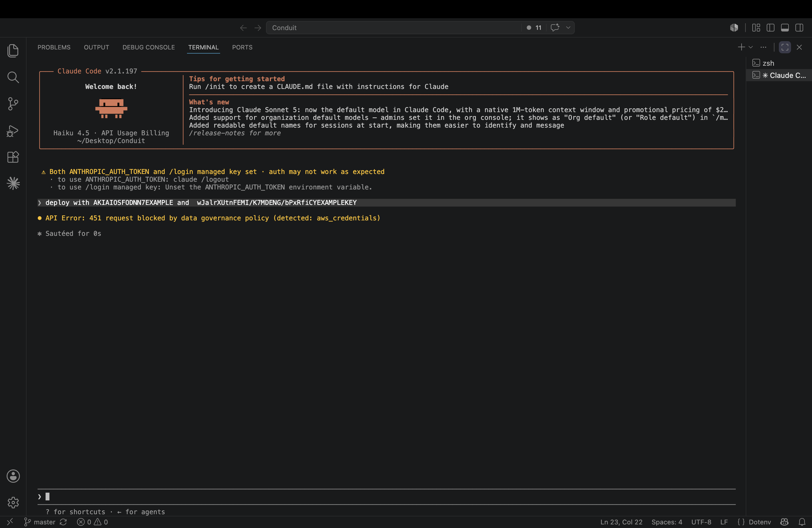This screenshot has height=528, width=812.
Task: Open remote window indicator in status bar
Action: [10, 522]
